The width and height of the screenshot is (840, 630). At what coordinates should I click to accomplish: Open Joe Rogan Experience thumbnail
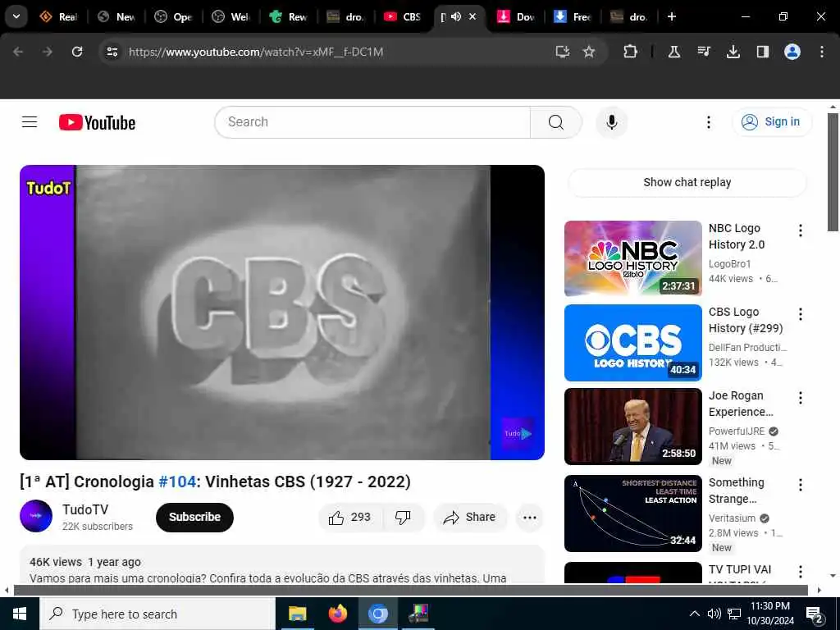click(x=632, y=427)
